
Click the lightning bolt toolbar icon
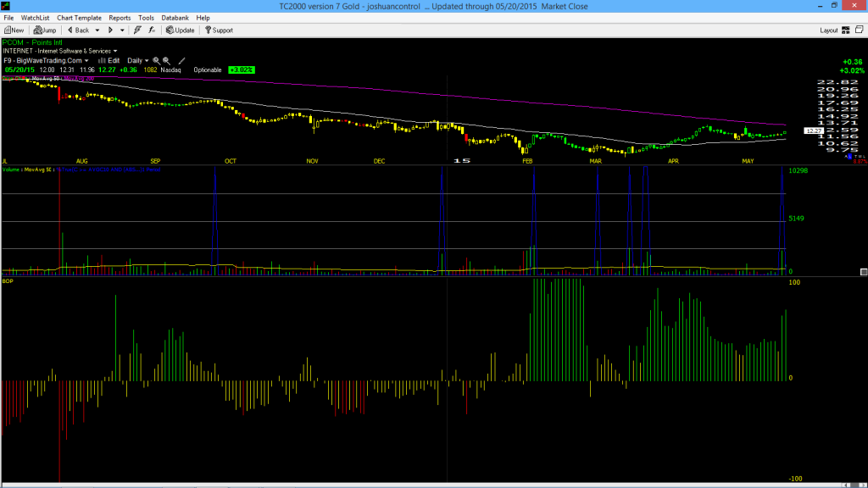(x=137, y=30)
